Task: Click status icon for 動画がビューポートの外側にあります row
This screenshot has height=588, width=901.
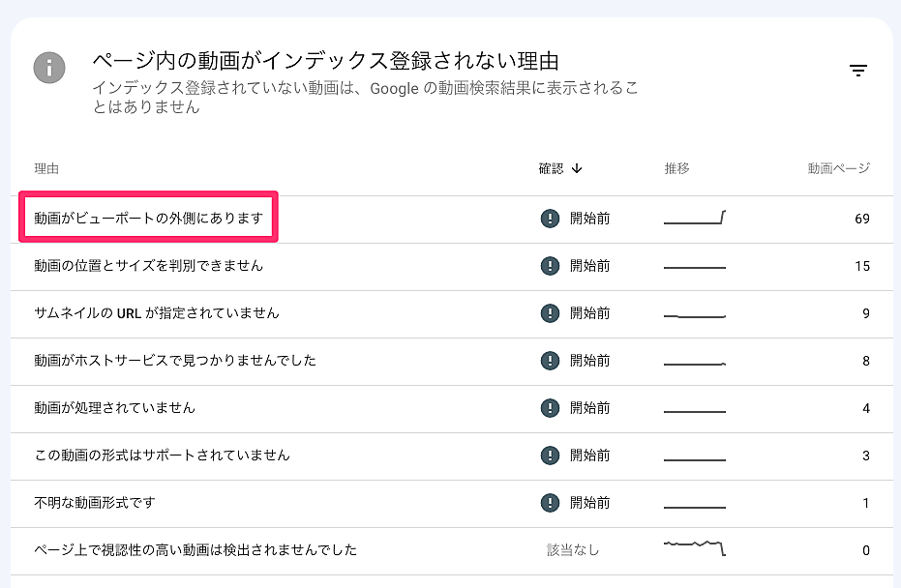Action: pyautogui.click(x=550, y=219)
